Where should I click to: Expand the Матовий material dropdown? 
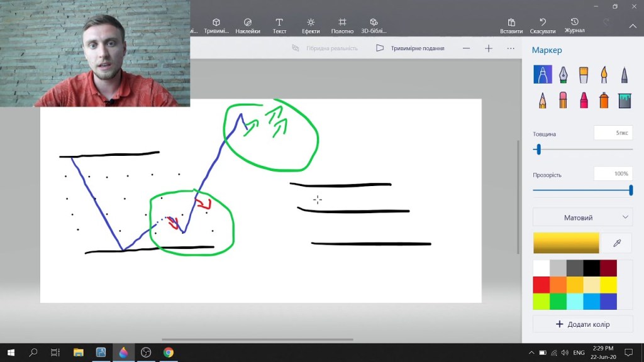coord(582,217)
